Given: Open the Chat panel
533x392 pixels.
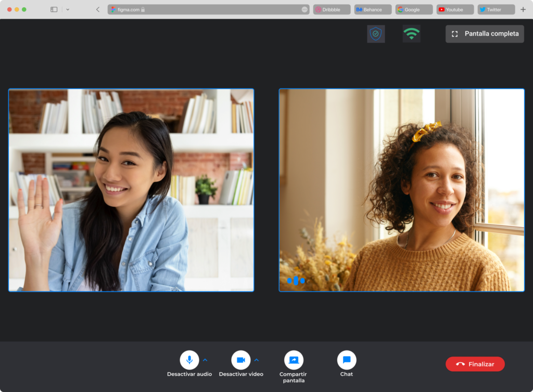Looking at the screenshot, I should tap(347, 360).
